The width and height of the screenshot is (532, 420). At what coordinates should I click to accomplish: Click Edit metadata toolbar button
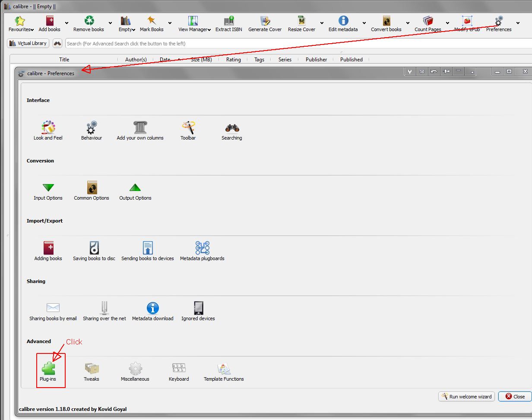click(x=343, y=24)
